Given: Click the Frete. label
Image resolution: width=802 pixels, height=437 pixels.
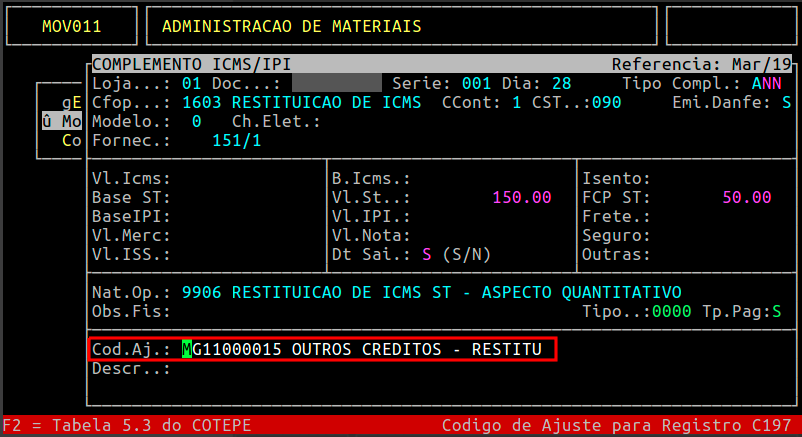Looking at the screenshot, I should 616,216.
